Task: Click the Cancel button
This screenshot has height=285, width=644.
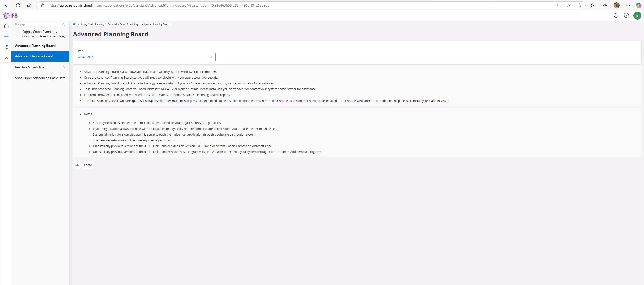Action: [88, 165]
